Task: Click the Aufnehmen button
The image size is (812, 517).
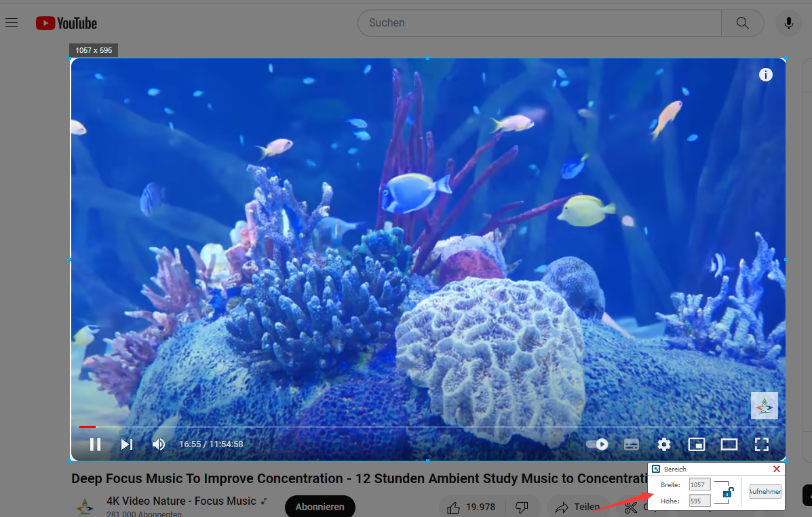Action: pos(765,492)
